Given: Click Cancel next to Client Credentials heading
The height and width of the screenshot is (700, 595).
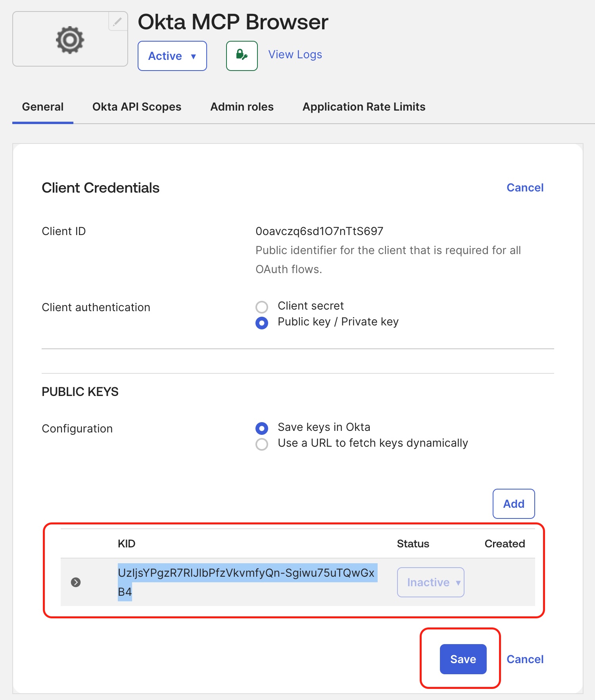Looking at the screenshot, I should pos(525,188).
